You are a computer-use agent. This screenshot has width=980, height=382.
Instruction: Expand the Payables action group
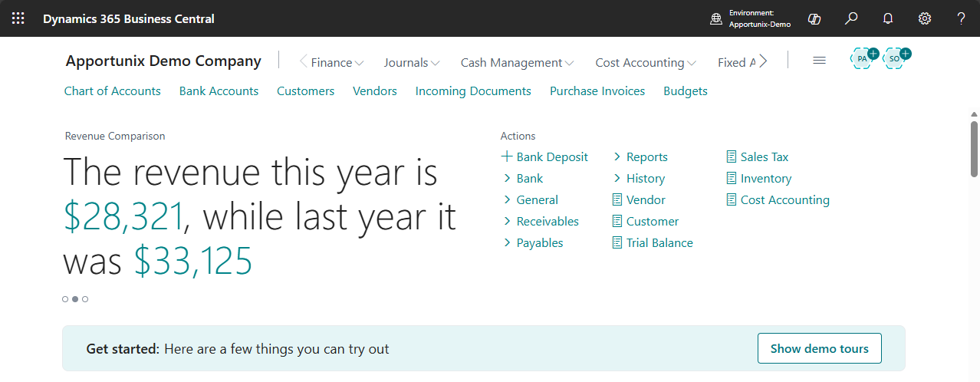pos(539,243)
